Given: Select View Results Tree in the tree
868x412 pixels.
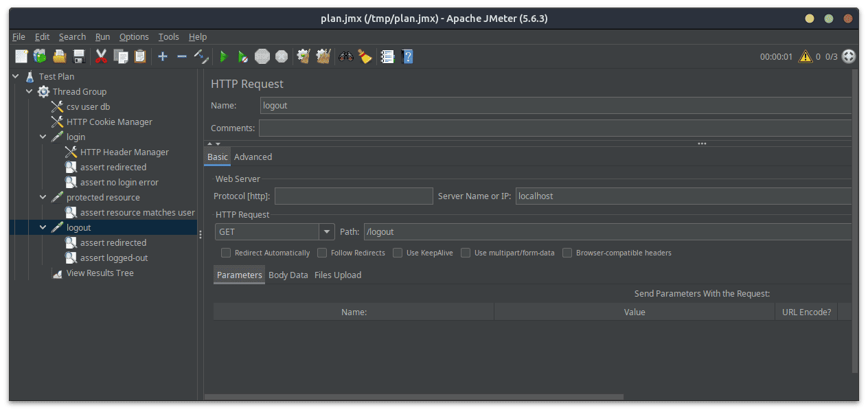Looking at the screenshot, I should point(100,273).
